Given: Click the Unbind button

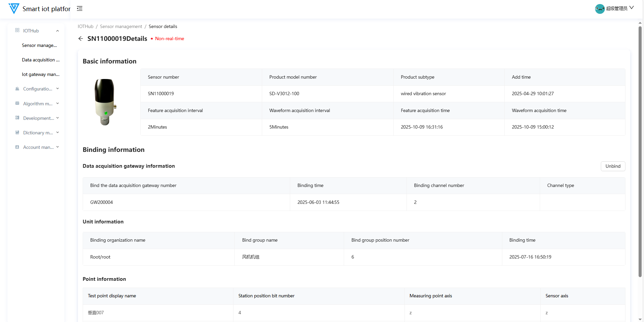Looking at the screenshot, I should coord(613,166).
